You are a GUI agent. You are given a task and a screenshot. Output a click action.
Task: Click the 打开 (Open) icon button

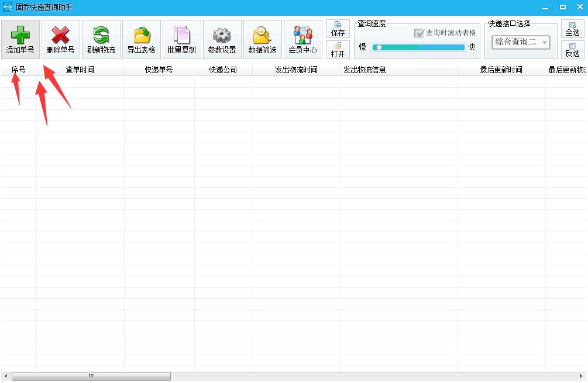pos(338,51)
